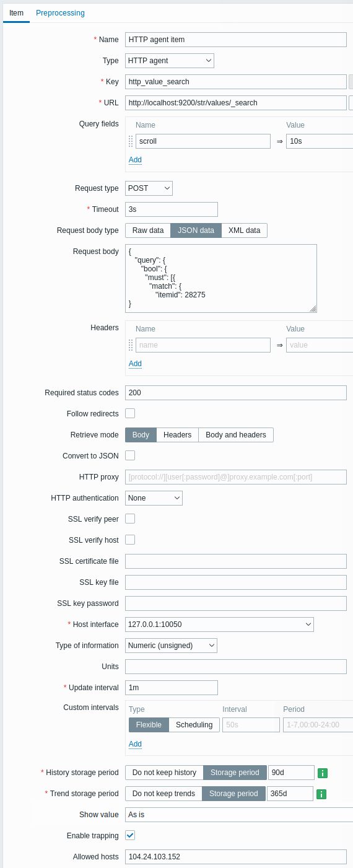Viewport: 353px width, 868px height.
Task: Uncheck the Enable trapping checkbox
Action: (x=130, y=836)
